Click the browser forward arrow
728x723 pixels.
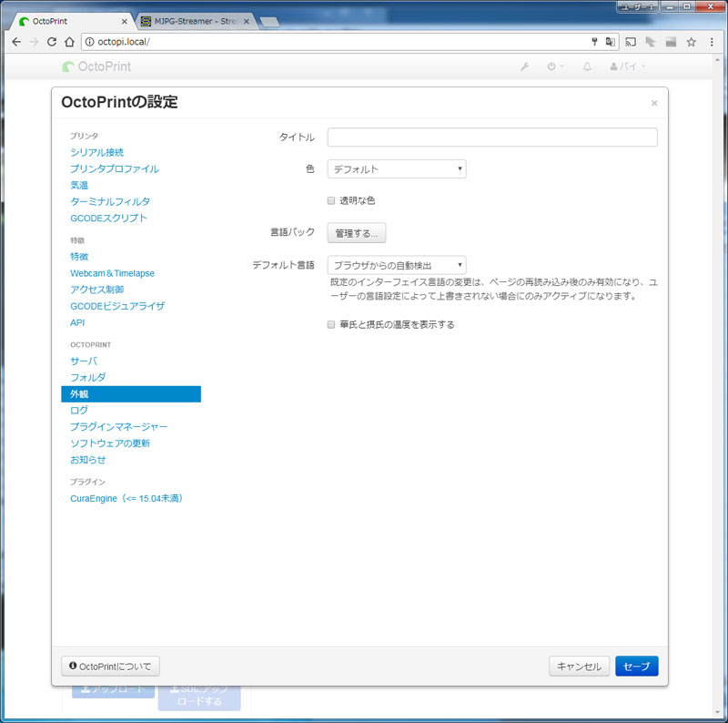[34, 42]
